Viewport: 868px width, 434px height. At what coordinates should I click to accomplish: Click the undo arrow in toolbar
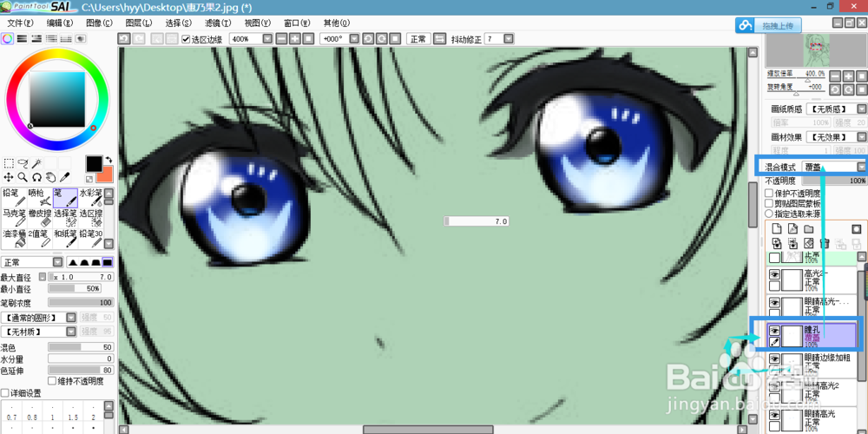pyautogui.click(x=124, y=39)
